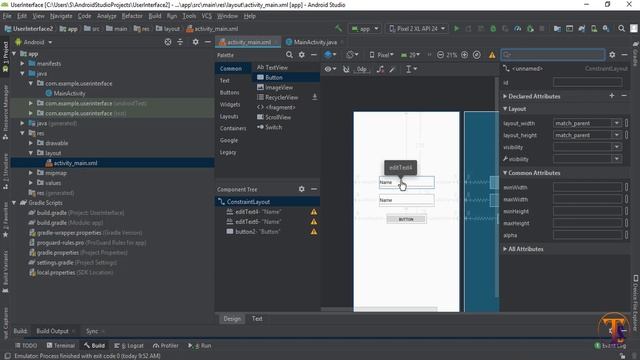Open the Refactor menu
This screenshot has width=640, height=360.
pyautogui.click(x=132, y=16)
